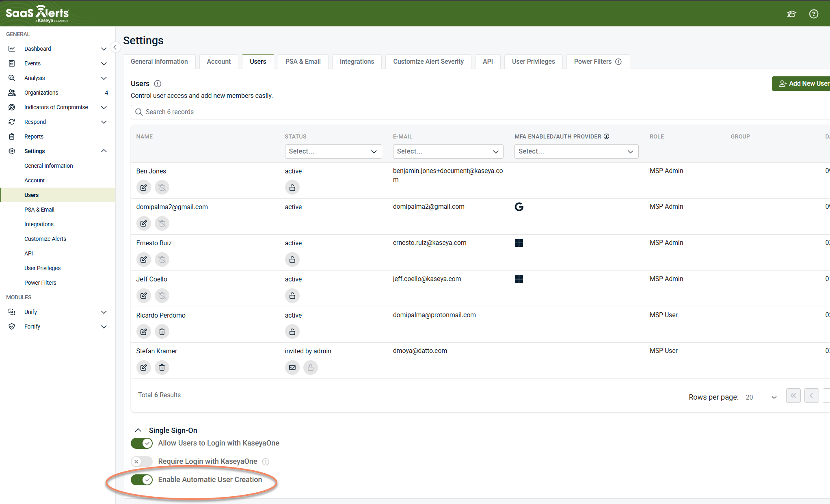Edit the Ben Jones user
830x504 pixels.
144,188
